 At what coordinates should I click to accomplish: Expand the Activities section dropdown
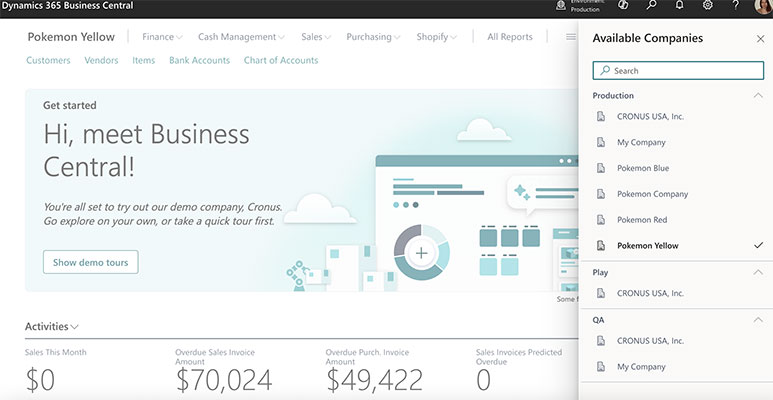52,326
